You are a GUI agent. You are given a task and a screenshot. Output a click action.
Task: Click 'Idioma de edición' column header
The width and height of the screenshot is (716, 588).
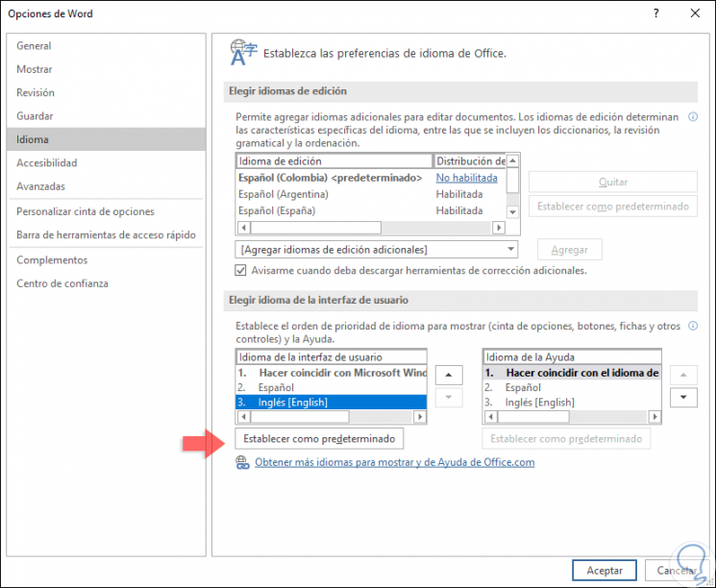pos(334,160)
